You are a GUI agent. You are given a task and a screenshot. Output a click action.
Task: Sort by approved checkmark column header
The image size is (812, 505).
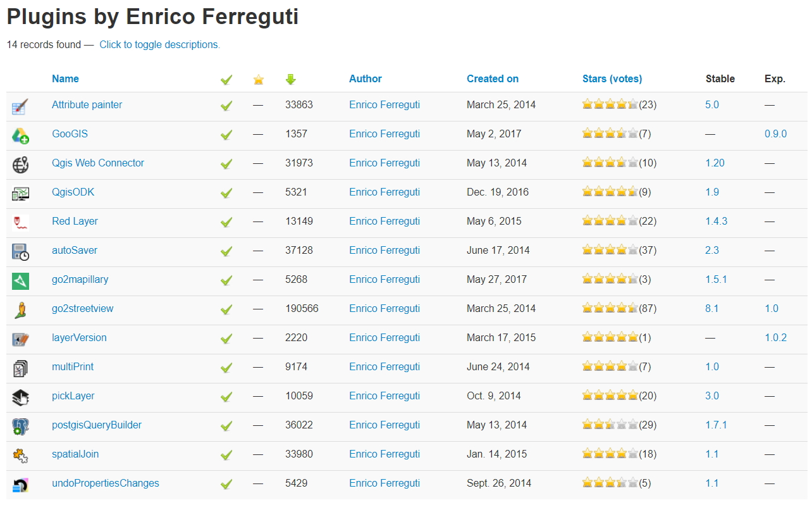226,80
